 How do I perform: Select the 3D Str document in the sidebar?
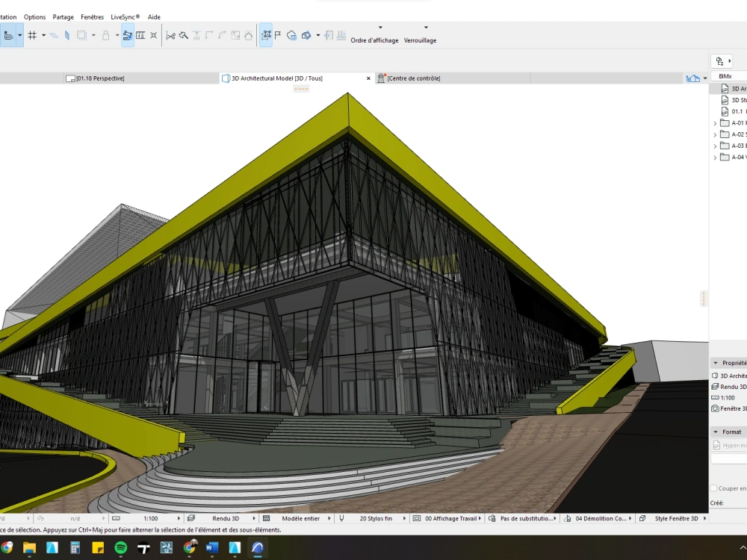[734, 99]
